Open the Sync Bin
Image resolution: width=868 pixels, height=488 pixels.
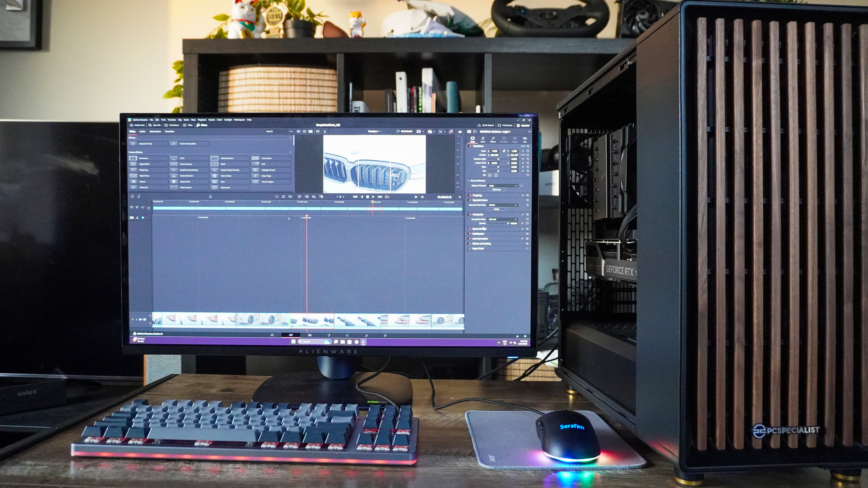[154, 125]
